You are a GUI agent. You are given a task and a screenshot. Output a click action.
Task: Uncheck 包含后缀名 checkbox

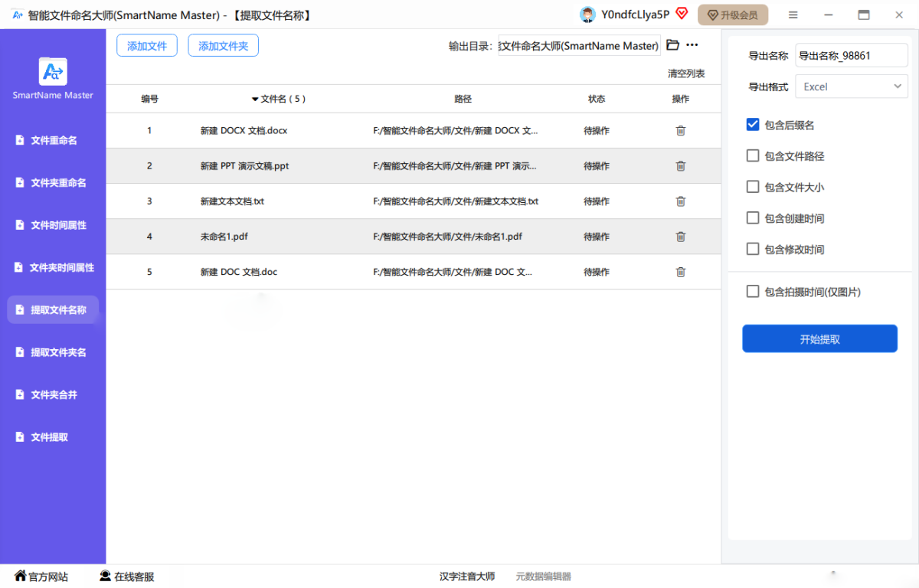(x=752, y=125)
